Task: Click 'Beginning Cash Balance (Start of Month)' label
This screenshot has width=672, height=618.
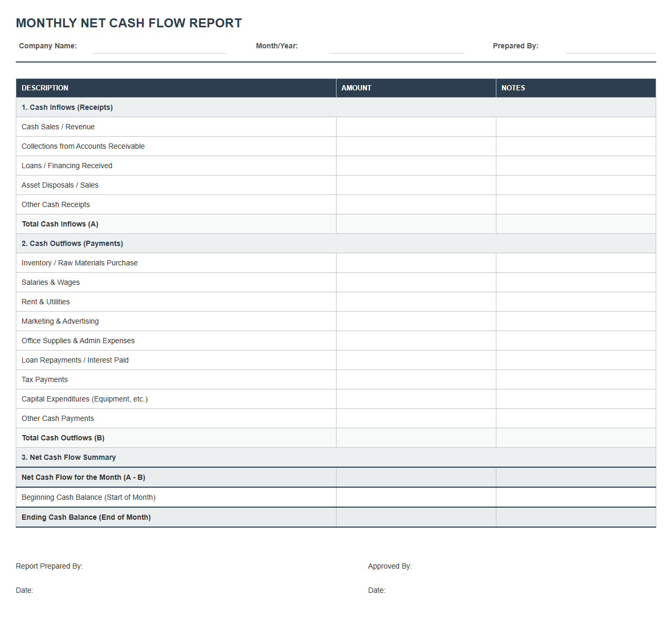Action: pos(88,497)
